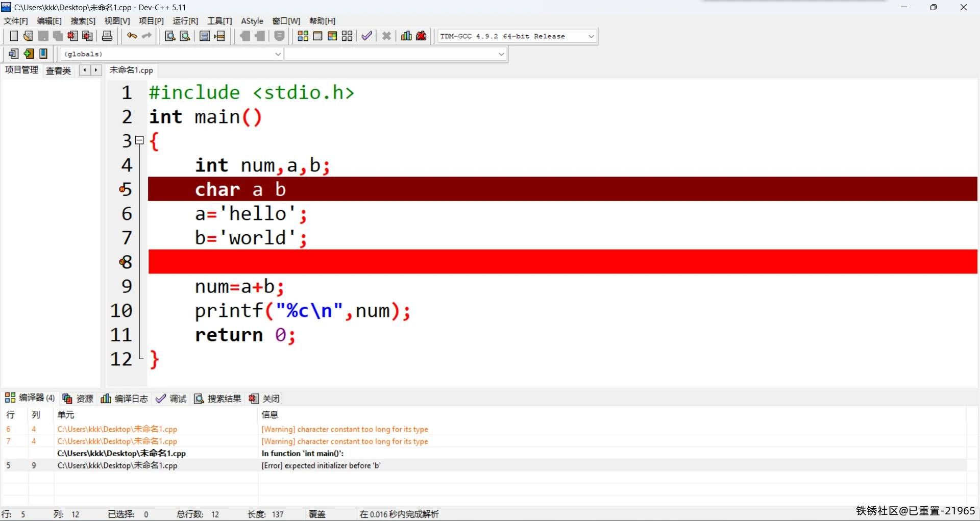
Task: Open the 运行[R] menu
Action: [x=185, y=21]
